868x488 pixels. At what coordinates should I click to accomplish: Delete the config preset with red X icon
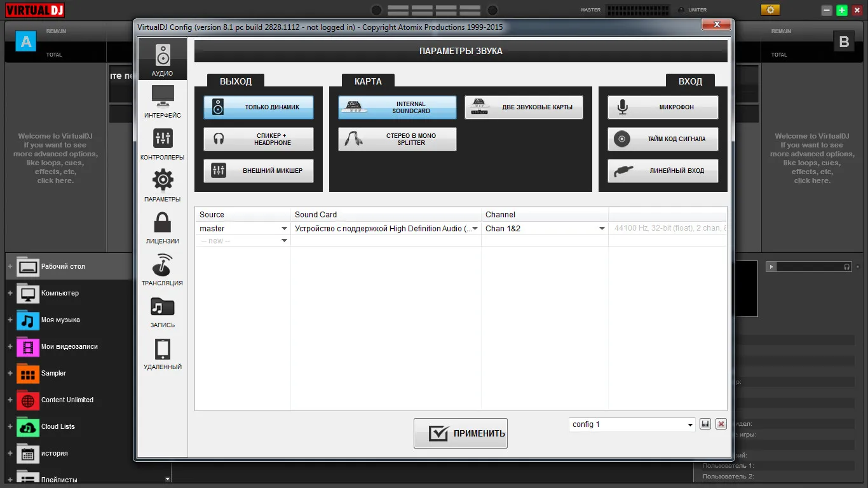point(721,424)
